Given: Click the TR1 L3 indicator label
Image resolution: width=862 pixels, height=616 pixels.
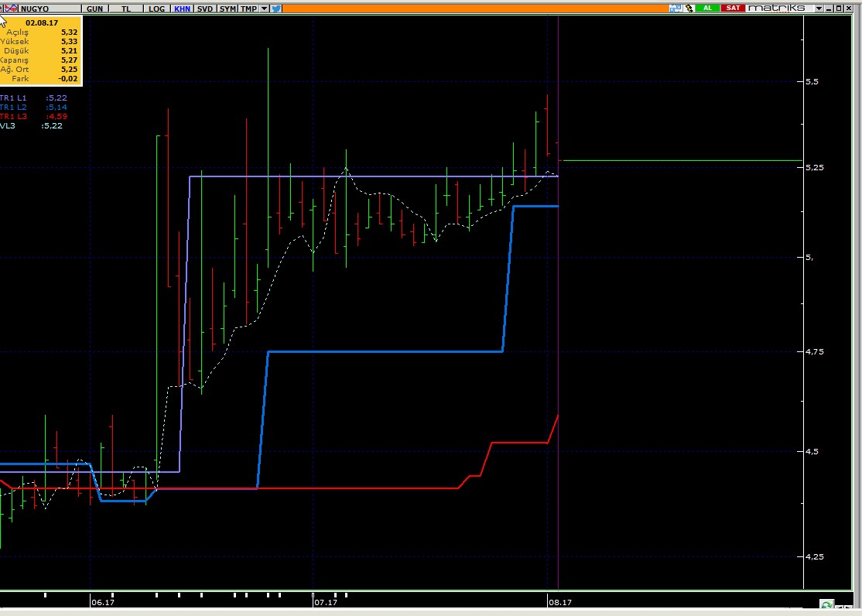Looking at the screenshot, I should pos(13,117).
